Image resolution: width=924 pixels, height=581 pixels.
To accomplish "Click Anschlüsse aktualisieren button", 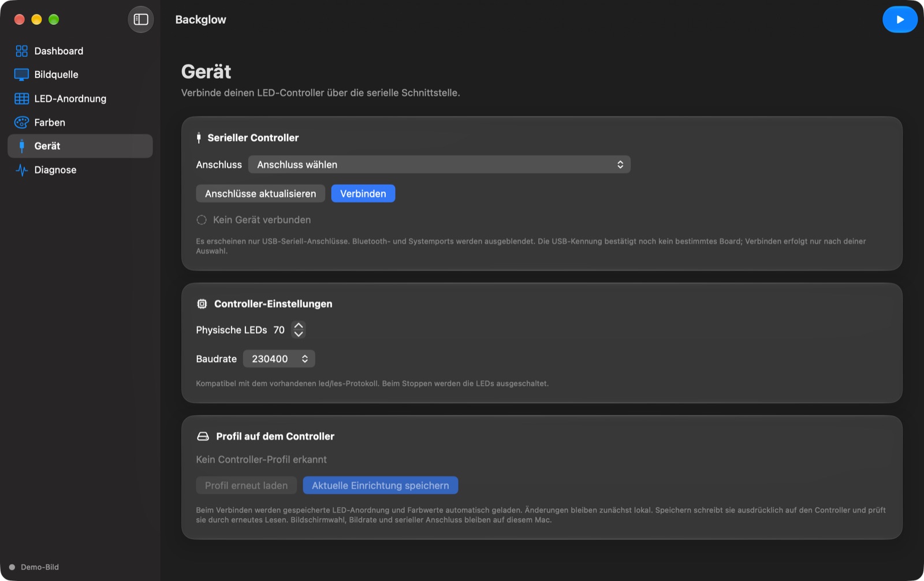I will tap(260, 193).
